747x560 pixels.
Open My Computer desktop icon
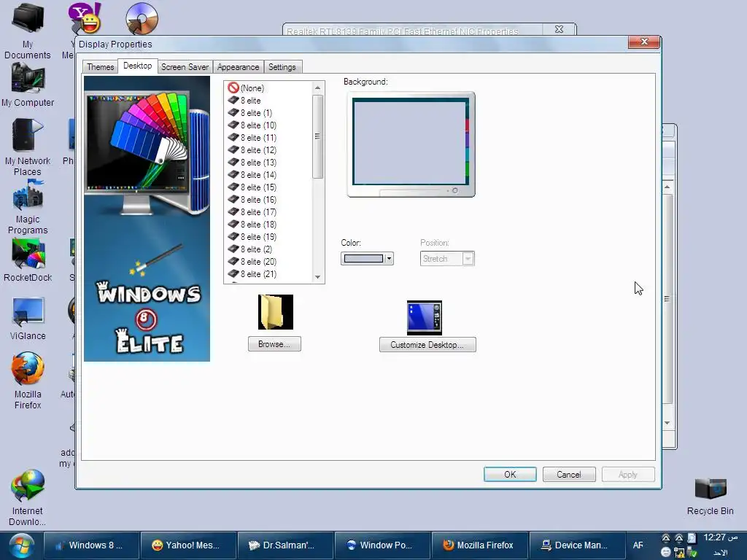[28, 86]
